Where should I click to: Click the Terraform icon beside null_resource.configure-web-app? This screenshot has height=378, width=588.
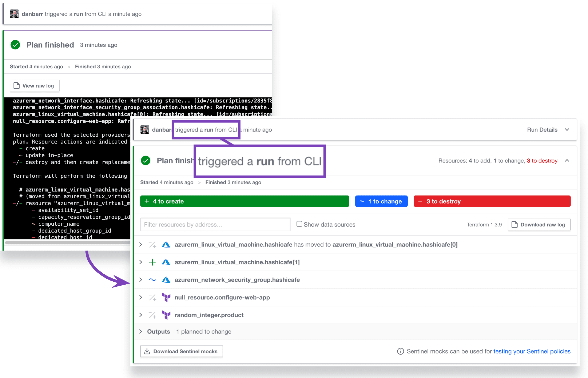(x=166, y=297)
